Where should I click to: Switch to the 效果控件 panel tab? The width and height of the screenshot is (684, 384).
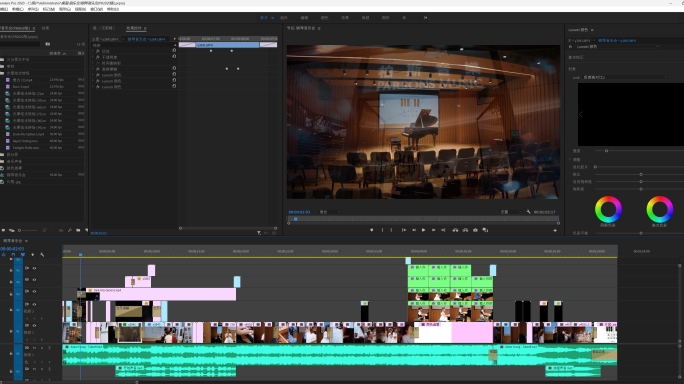pyautogui.click(x=134, y=28)
